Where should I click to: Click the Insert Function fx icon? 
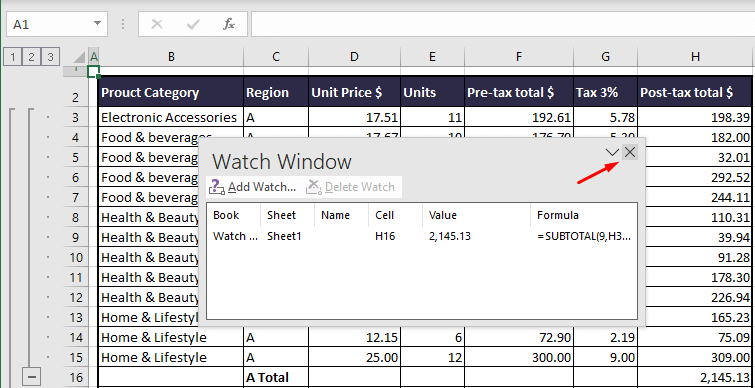click(x=229, y=24)
